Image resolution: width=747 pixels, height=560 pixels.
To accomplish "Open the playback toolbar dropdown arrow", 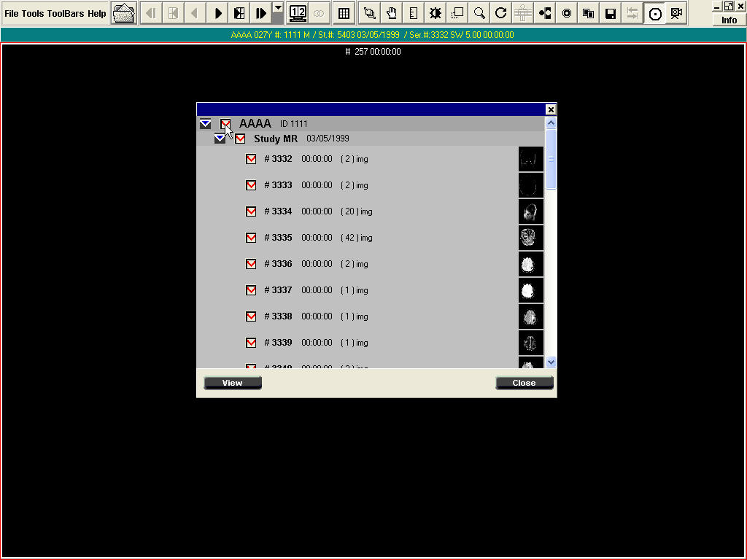I will coord(278,9).
